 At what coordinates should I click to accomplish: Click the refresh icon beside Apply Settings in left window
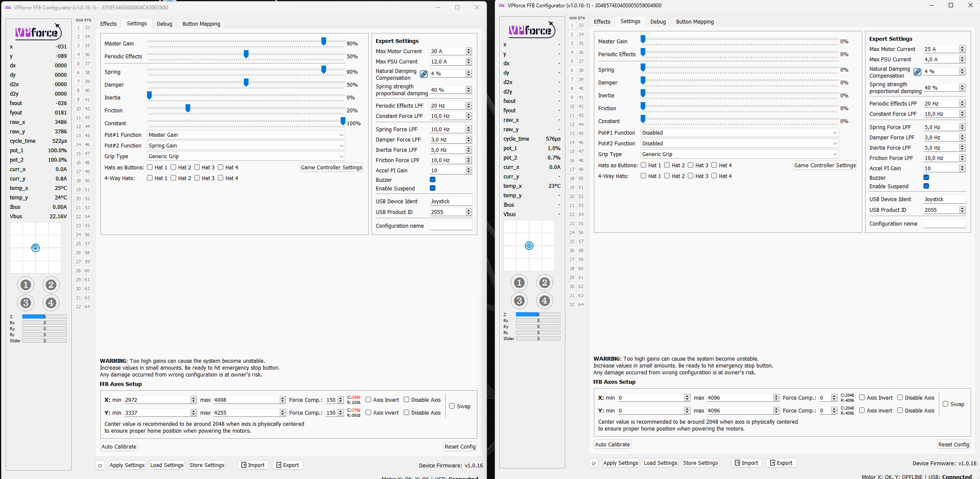100,465
